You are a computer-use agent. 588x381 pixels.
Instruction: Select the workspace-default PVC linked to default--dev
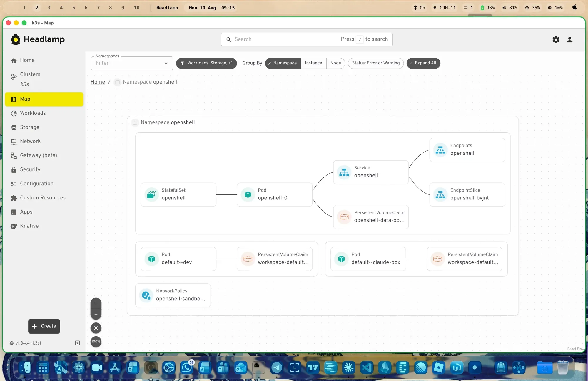(x=275, y=259)
